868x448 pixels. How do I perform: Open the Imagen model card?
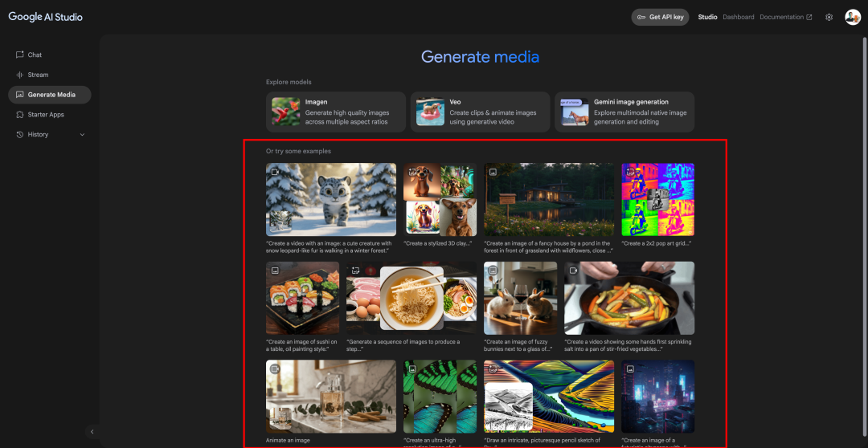(336, 112)
